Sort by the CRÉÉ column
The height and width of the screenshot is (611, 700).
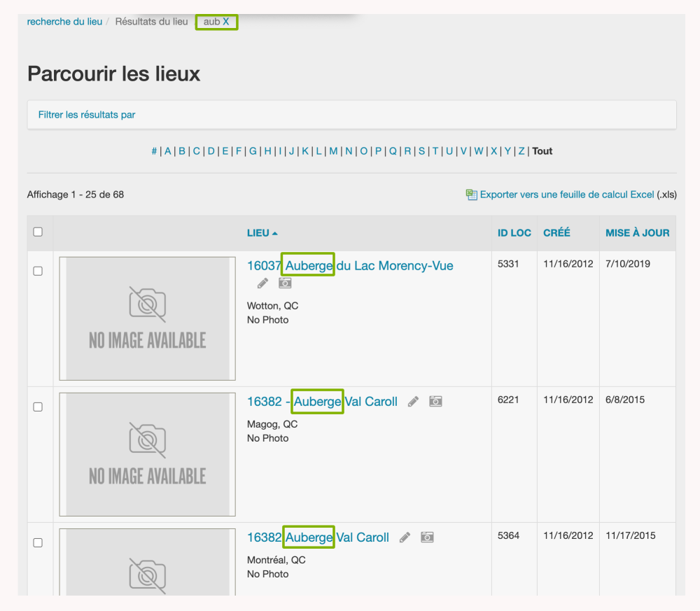tap(556, 232)
